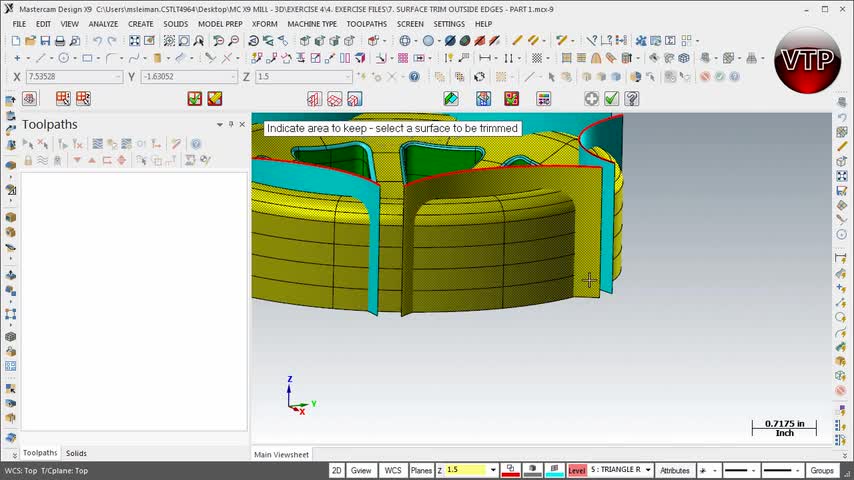This screenshot has height=480, width=854.
Task: Select the create line tool
Action: [x=41, y=58]
